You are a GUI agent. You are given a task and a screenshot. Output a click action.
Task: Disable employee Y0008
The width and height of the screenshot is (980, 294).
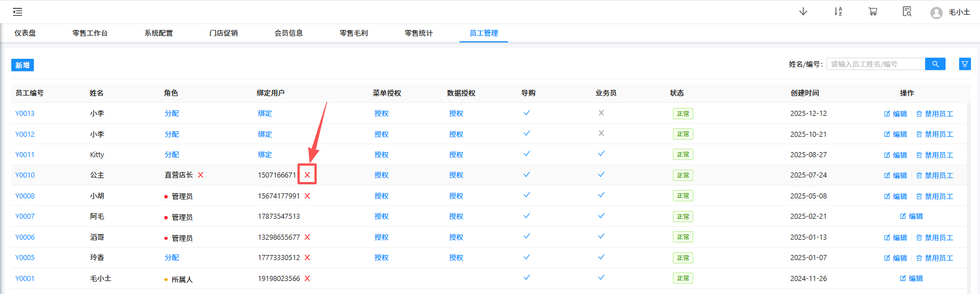click(934, 196)
